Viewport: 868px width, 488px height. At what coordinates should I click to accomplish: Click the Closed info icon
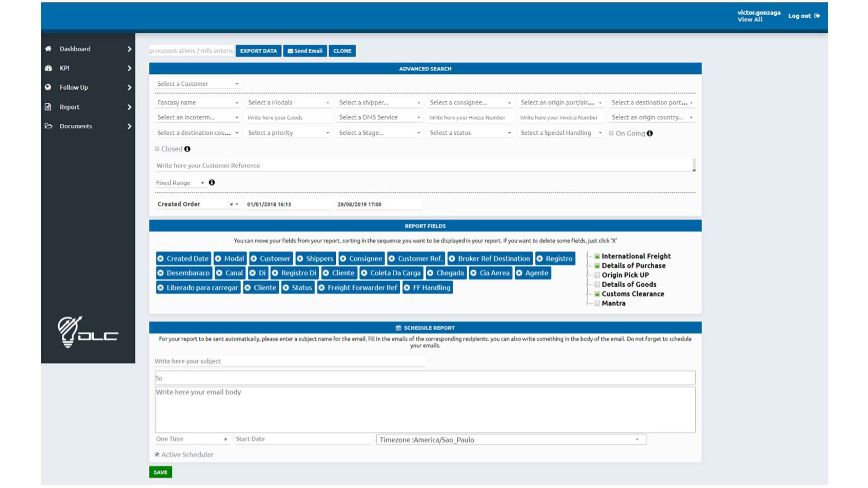click(187, 149)
